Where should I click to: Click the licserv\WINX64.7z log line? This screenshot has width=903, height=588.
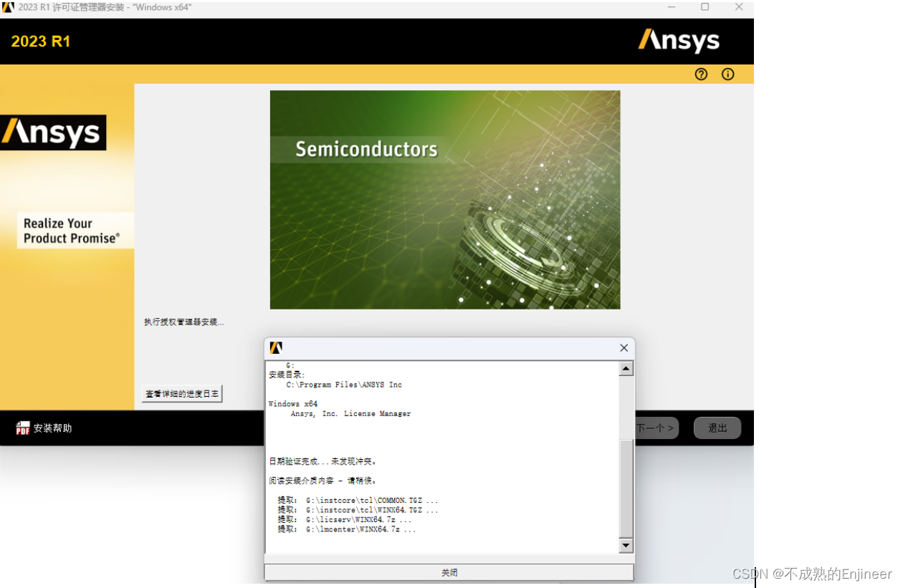pos(345,519)
